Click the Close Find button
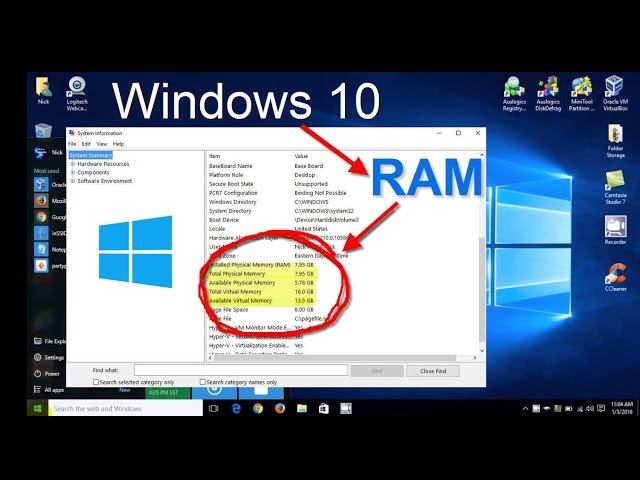 tap(433, 371)
